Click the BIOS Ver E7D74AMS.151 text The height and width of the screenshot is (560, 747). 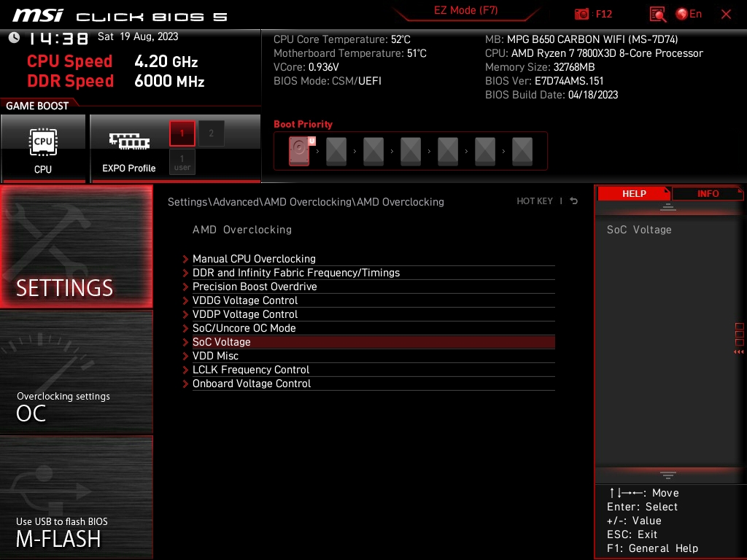[544, 81]
